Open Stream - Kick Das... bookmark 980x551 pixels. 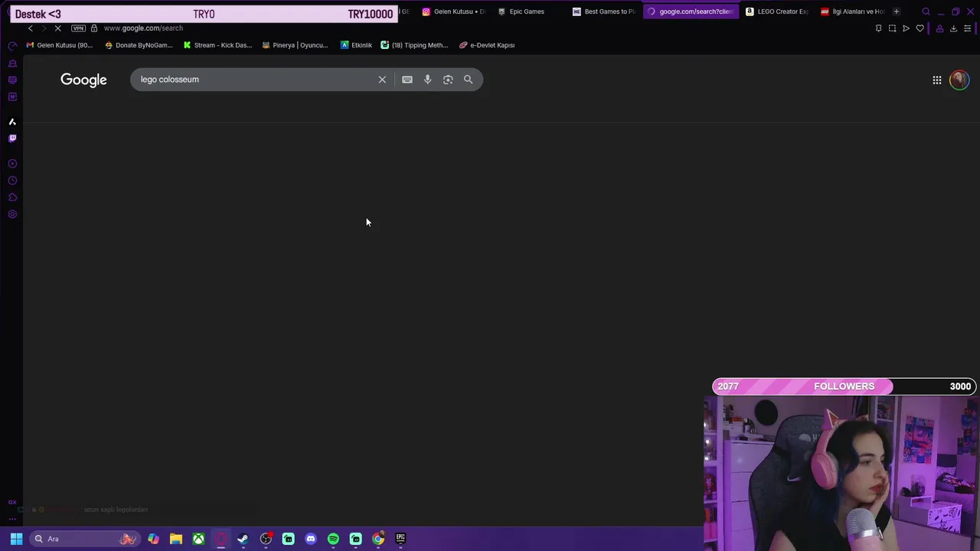217,45
